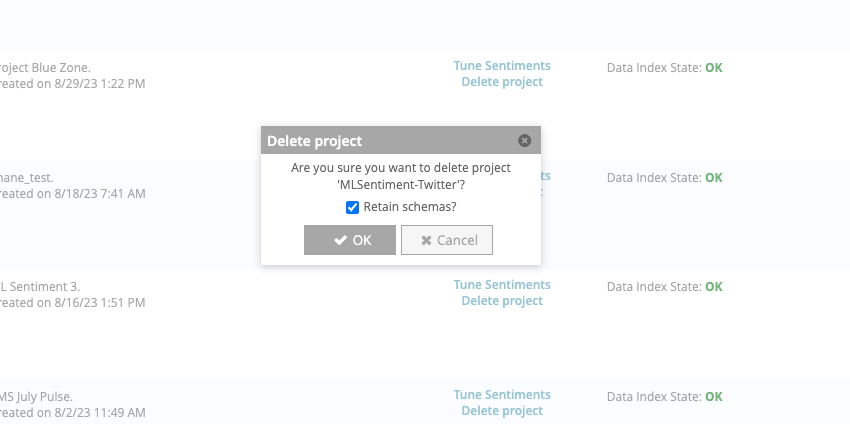
Task: Open Tune Sentiments for L Sentiment 3
Action: [502, 285]
